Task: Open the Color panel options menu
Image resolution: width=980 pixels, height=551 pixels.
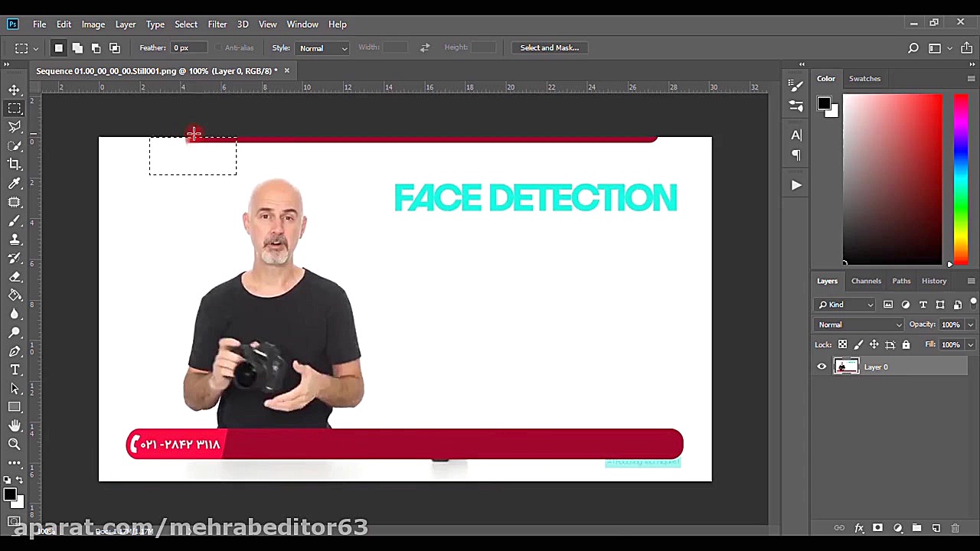Action: pos(971,79)
